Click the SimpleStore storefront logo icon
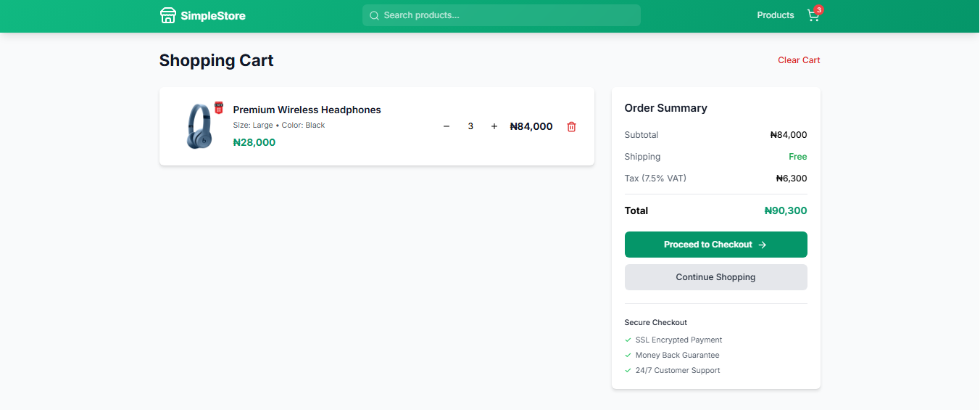This screenshot has height=410, width=980. (168, 15)
